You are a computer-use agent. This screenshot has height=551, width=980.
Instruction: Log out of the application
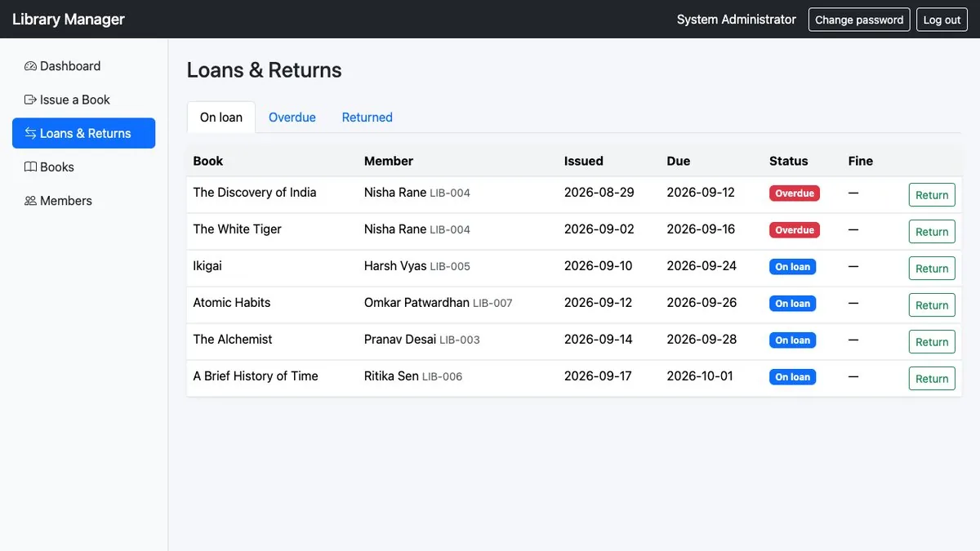[x=942, y=20]
